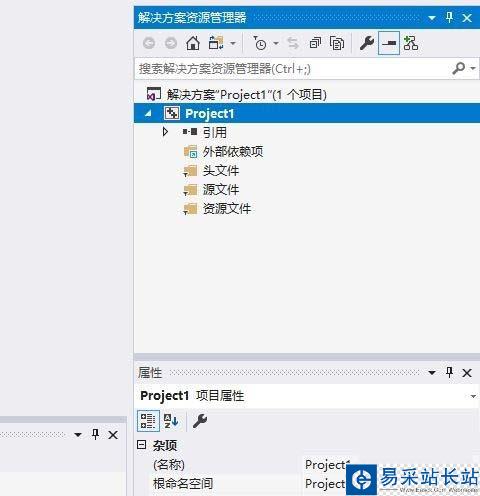Close the 属性 properties panel
Viewport: 480px width, 496px height.
point(467,373)
